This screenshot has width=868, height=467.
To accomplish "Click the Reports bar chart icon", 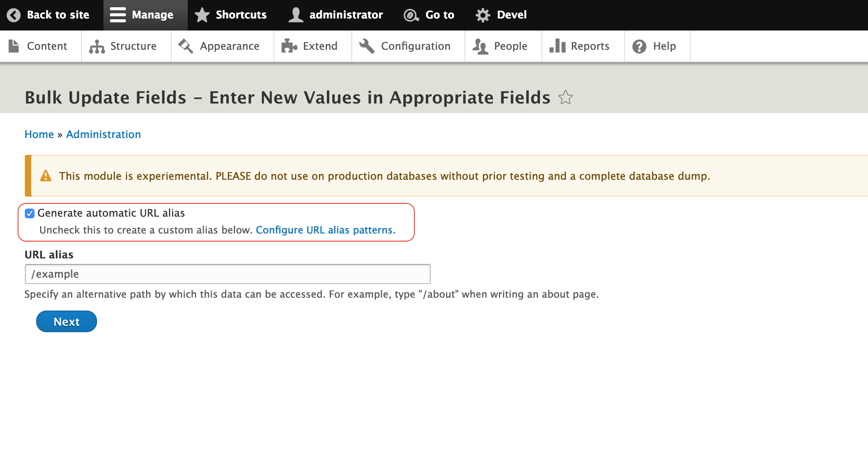I will 557,46.
